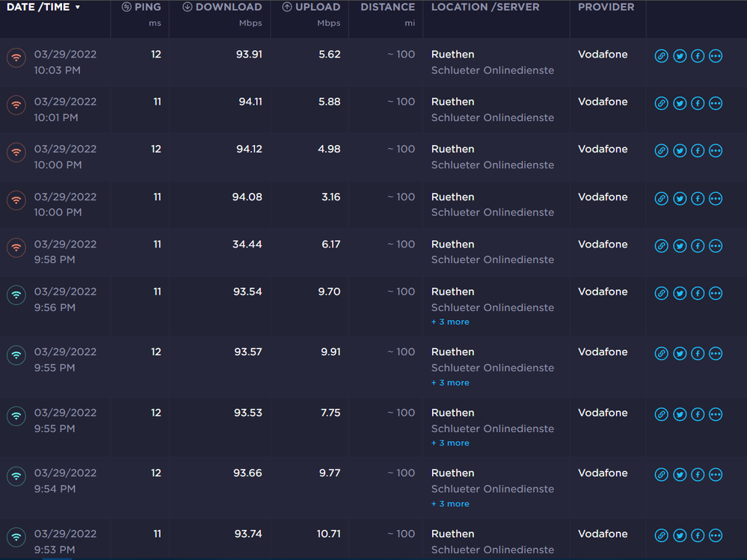The image size is (747, 560).
Task: Tweet the 94.08 Mbps download result
Action: click(x=680, y=198)
